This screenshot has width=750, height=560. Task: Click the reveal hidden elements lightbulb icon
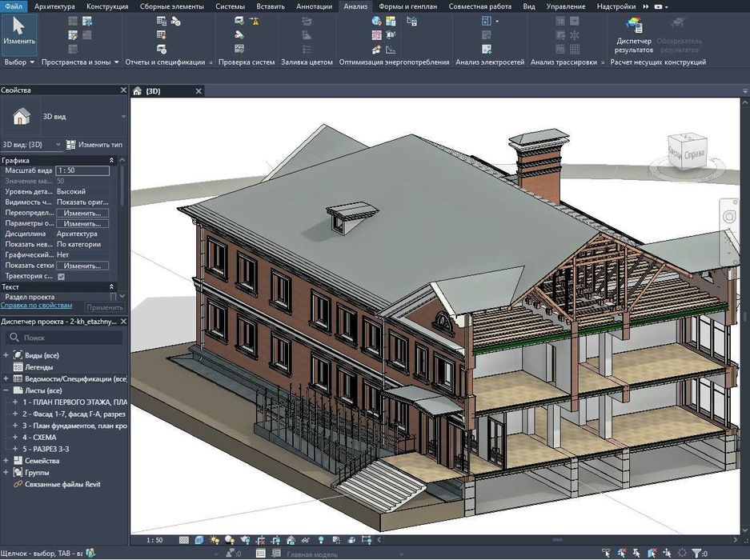point(321,540)
